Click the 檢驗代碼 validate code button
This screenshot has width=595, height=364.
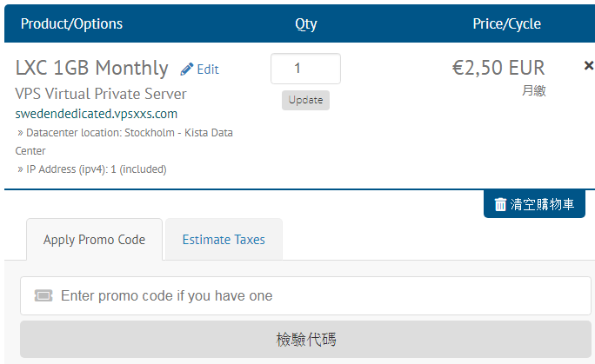305,339
